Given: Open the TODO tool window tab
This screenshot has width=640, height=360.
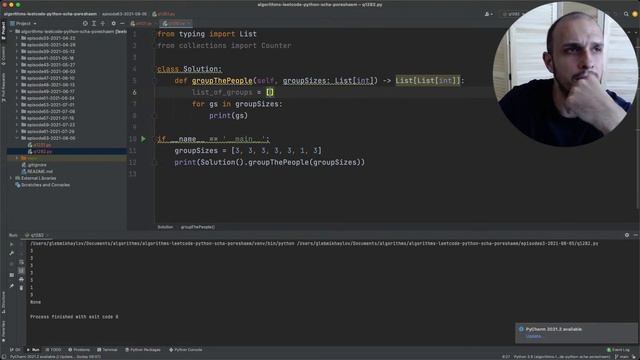Looking at the screenshot, I should coord(53,350).
